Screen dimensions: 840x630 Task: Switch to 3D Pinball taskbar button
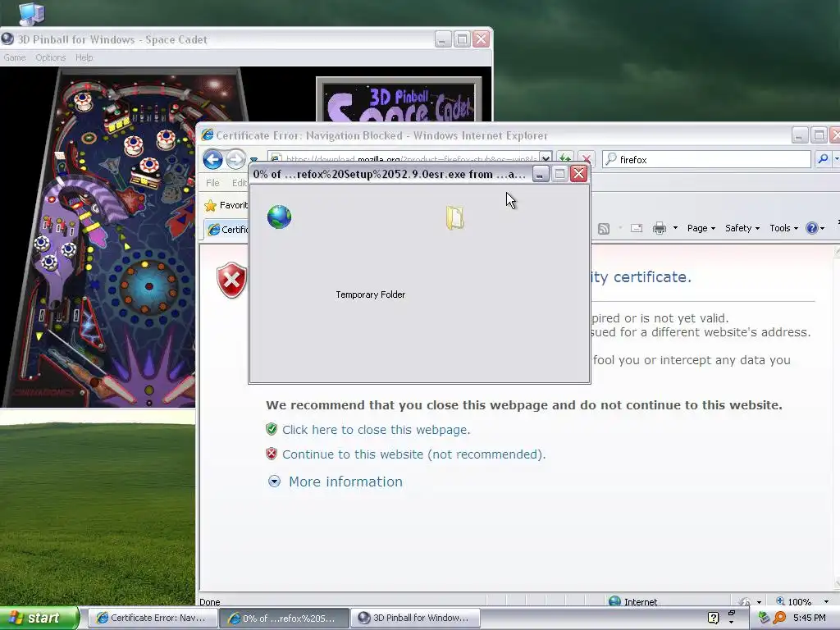click(415, 618)
